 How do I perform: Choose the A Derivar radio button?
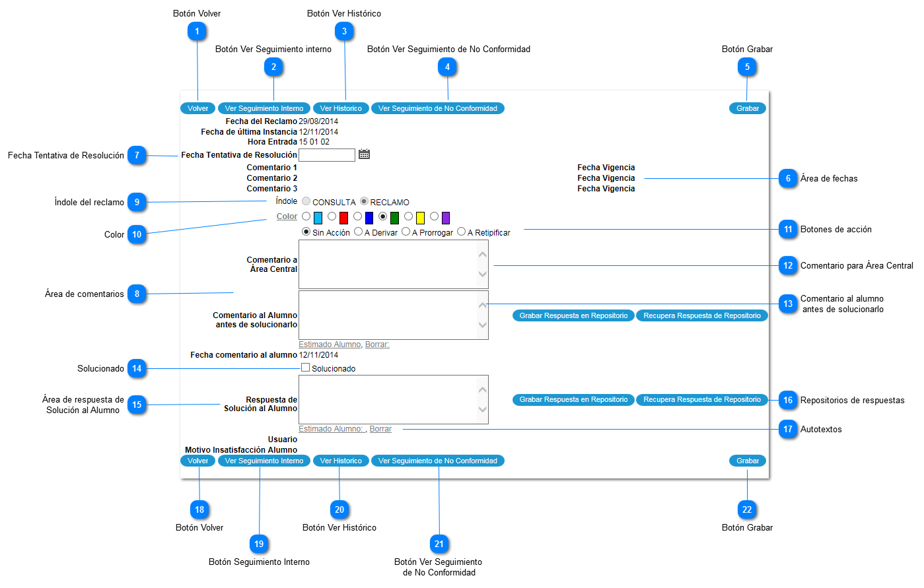coord(358,232)
